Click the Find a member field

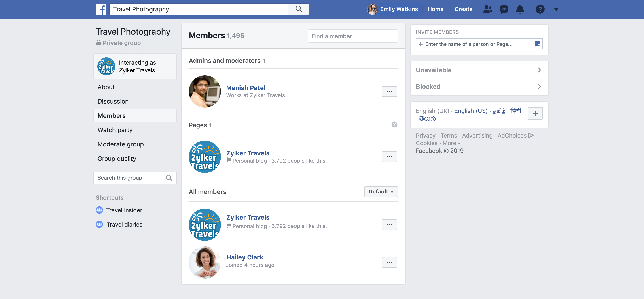[x=352, y=36]
